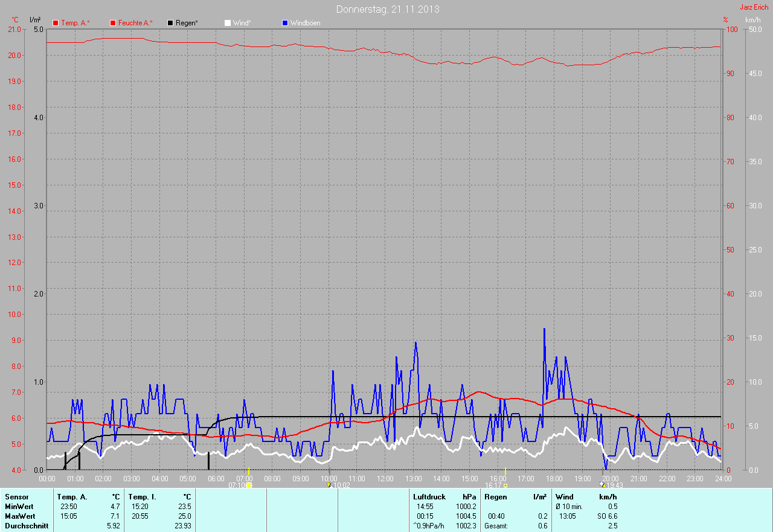Screen dimensions: 773x532
Task: Click the 'Gesamt:' rain total label
Action: point(496,526)
